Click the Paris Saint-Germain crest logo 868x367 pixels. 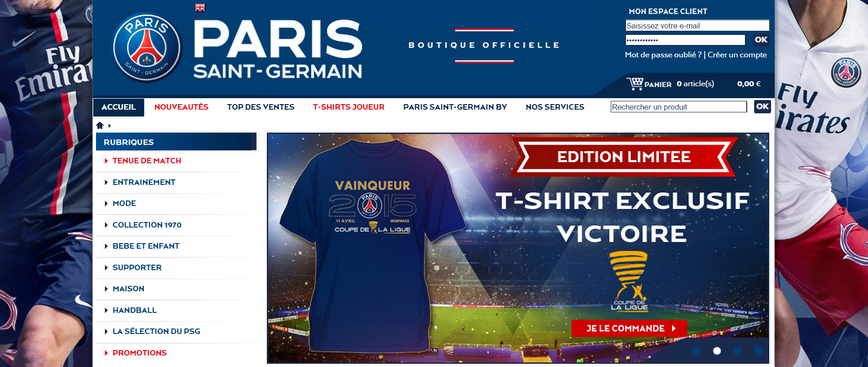click(x=147, y=47)
